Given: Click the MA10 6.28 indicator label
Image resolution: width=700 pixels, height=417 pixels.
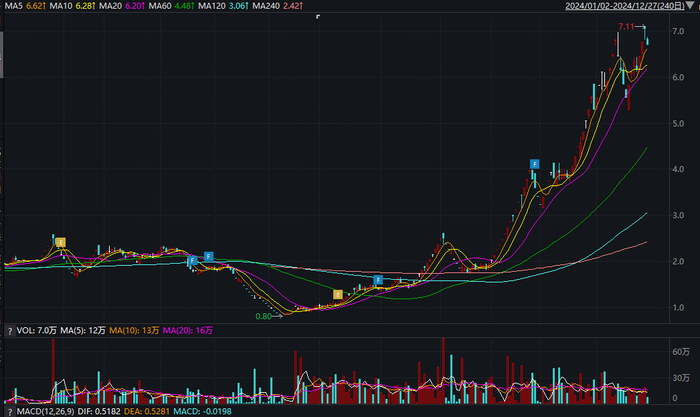Looking at the screenshot, I should [72, 6].
